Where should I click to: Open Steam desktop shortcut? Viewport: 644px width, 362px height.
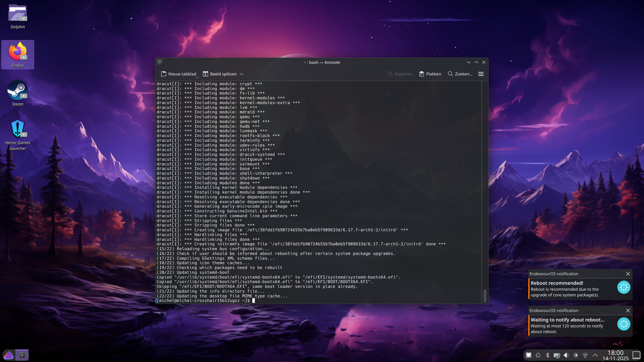click(17, 90)
